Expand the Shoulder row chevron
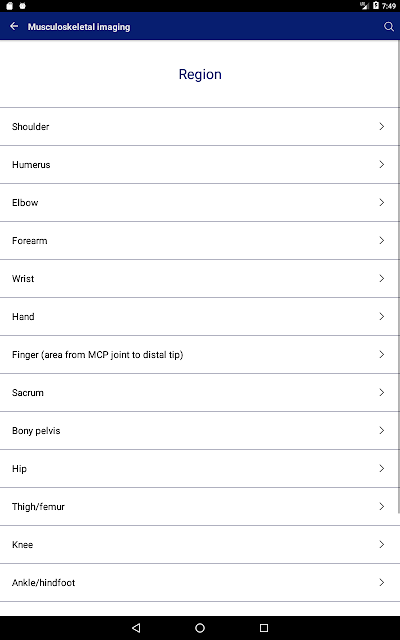 coord(382,127)
